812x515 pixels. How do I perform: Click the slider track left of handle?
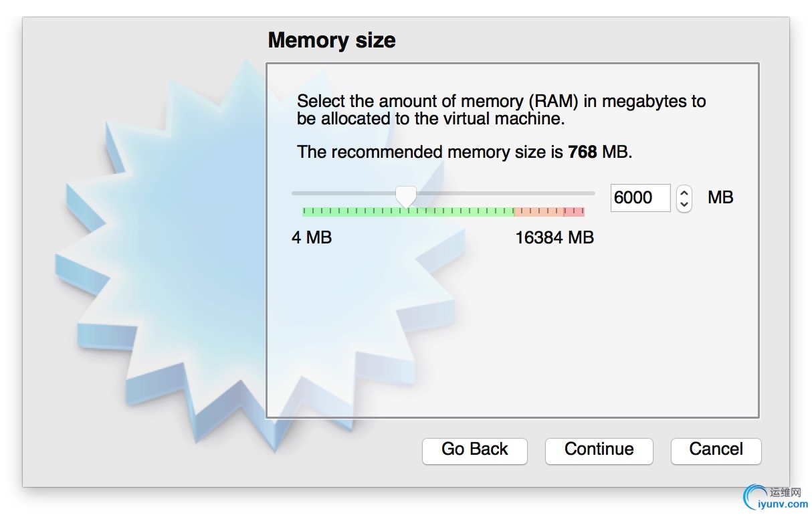[344, 193]
